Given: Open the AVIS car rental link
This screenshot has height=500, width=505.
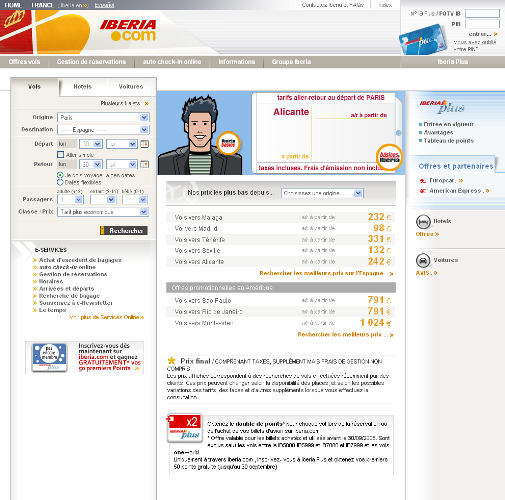Looking at the screenshot, I should [x=426, y=273].
